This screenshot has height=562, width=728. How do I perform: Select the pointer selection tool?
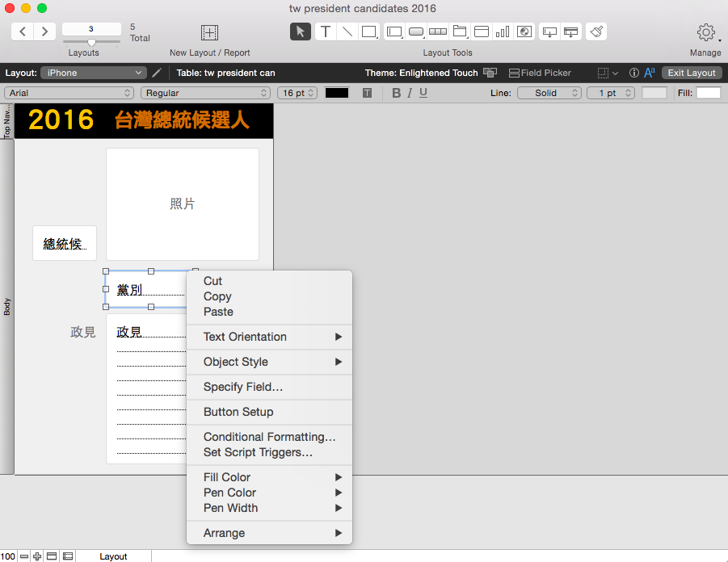coord(301,31)
